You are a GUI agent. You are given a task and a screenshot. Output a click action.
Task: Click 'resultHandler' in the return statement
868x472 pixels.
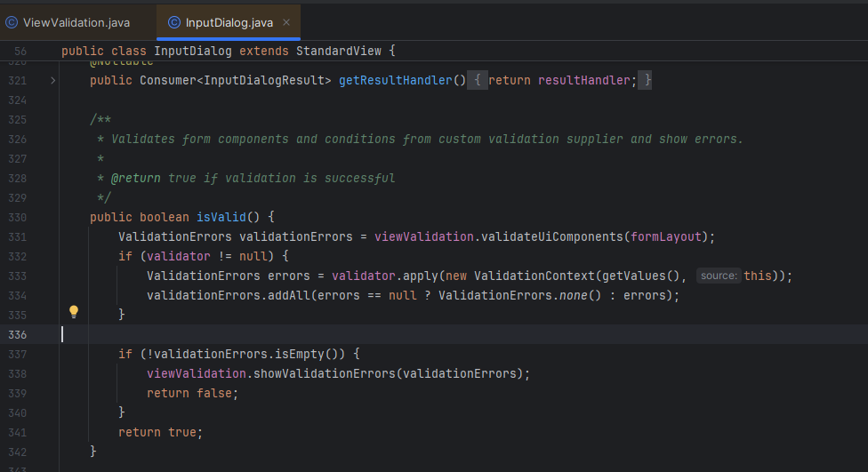(x=583, y=80)
